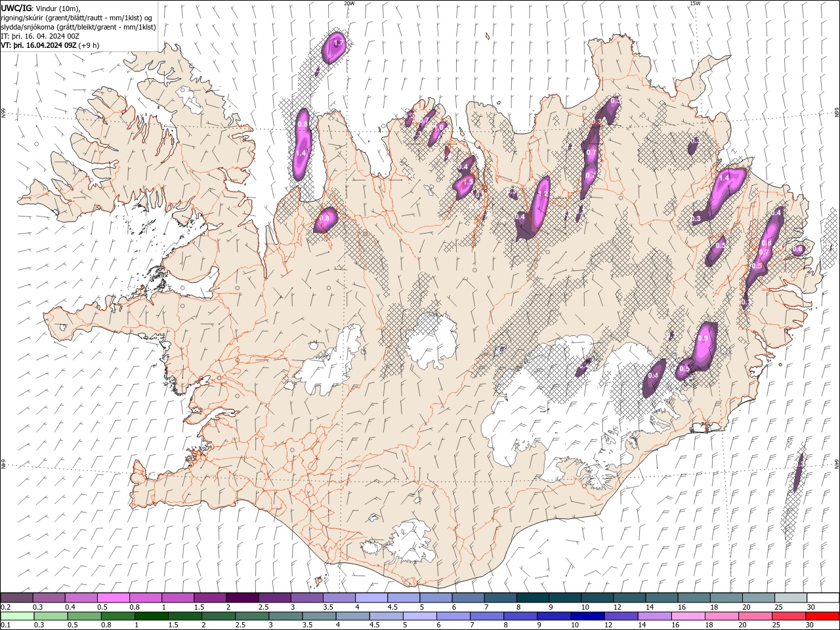The image size is (840, 630).
Task: Click the dark mauve 0.2 swatch in the snow legend
Action: tap(17, 598)
